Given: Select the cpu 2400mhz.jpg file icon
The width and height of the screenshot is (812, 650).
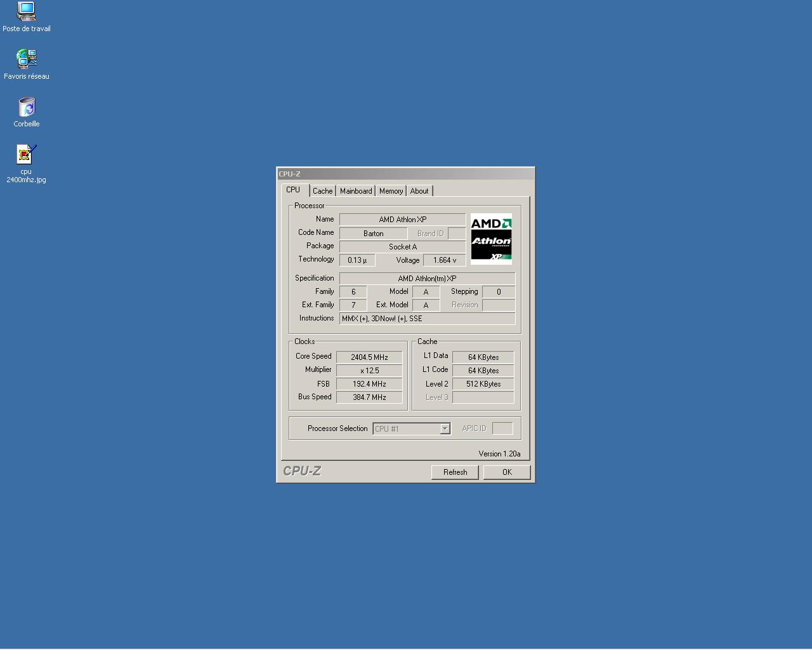Looking at the screenshot, I should pos(27,164).
